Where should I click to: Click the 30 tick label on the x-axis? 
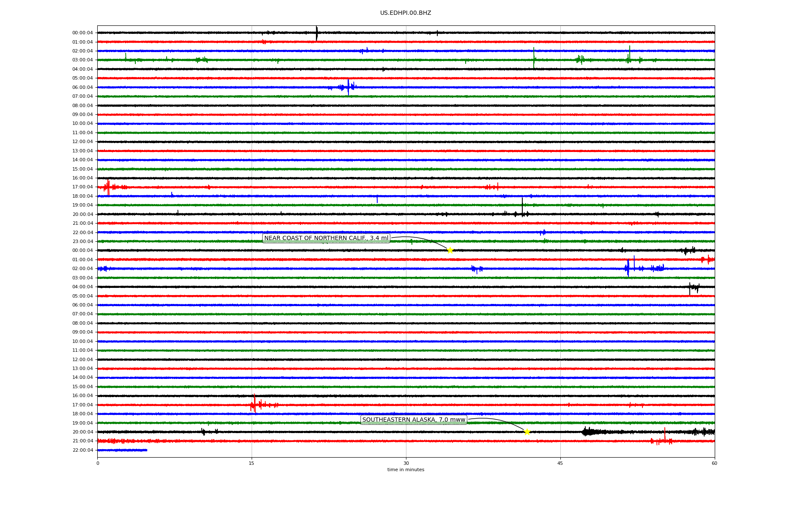pos(406,463)
